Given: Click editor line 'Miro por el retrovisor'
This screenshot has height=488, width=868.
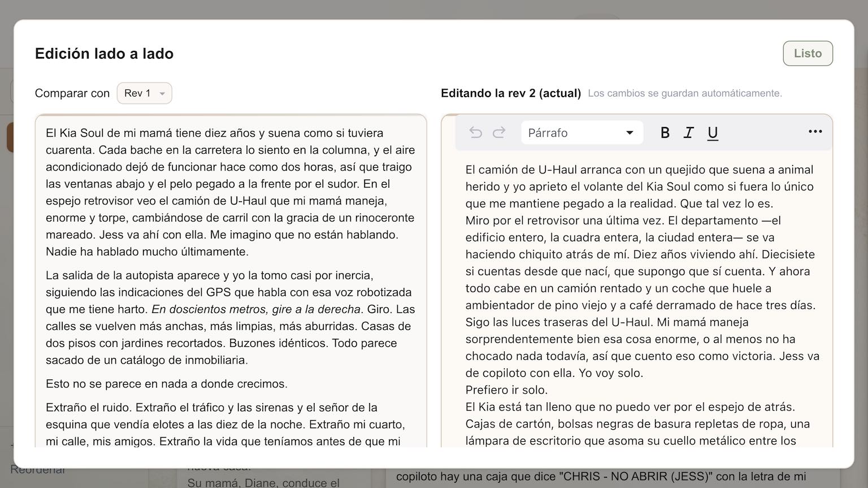Looking at the screenshot, I should tap(640, 263).
